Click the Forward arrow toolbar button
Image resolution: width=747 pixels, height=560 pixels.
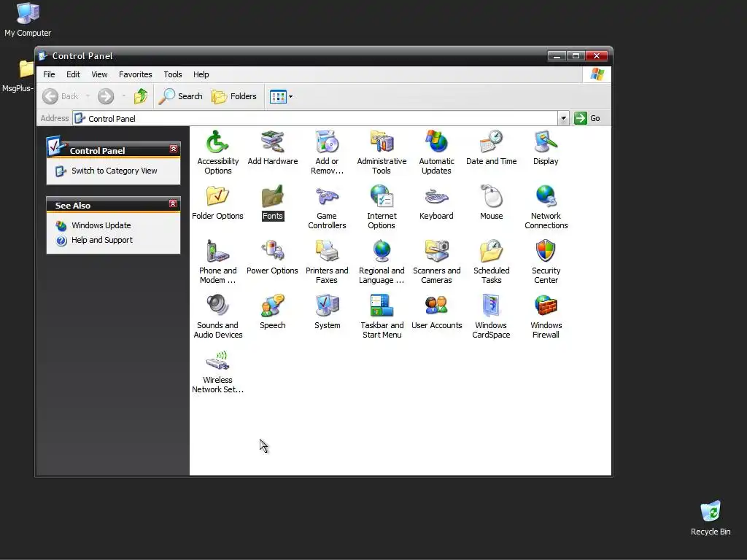pyautogui.click(x=106, y=96)
